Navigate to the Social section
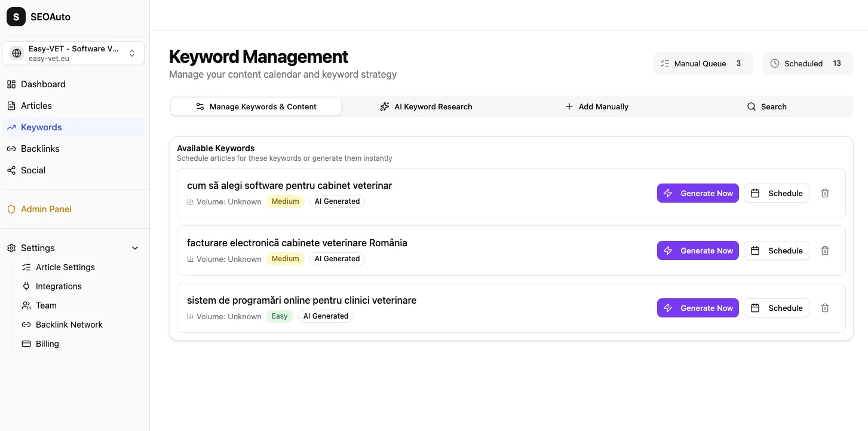868x431 pixels. click(x=33, y=170)
